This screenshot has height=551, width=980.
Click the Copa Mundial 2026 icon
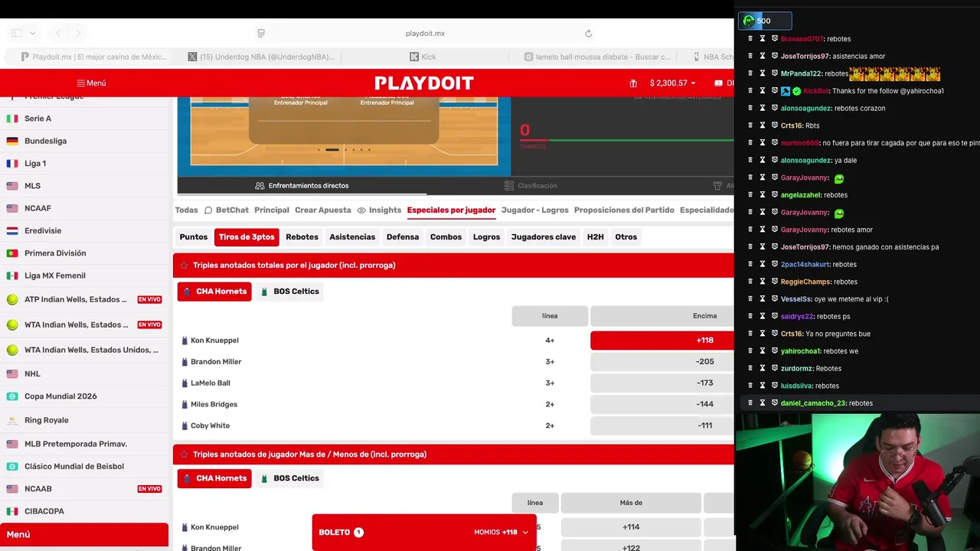tap(12, 396)
